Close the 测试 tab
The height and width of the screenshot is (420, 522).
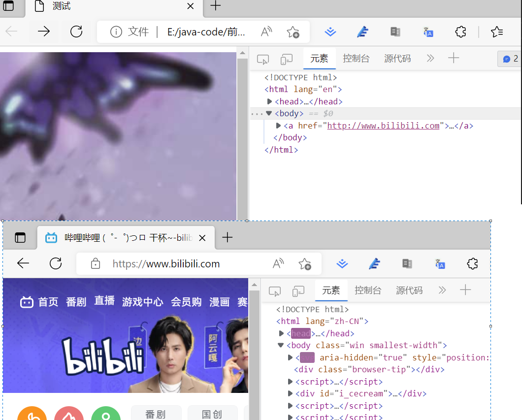pos(191,6)
